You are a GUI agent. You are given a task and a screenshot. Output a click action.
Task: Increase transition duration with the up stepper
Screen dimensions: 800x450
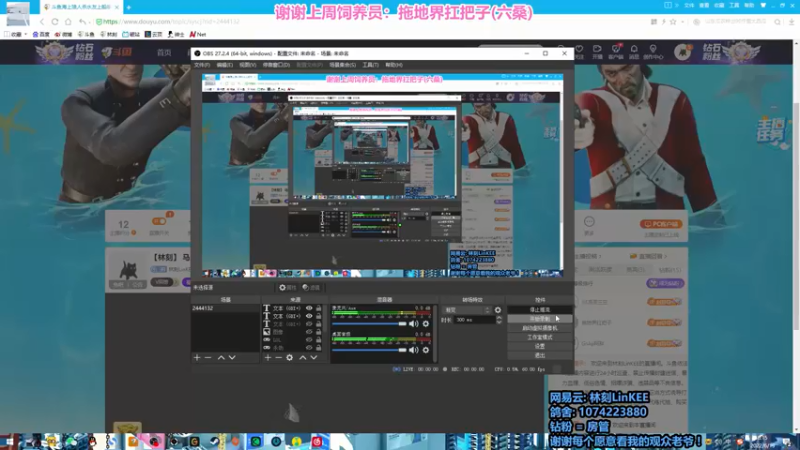point(499,317)
